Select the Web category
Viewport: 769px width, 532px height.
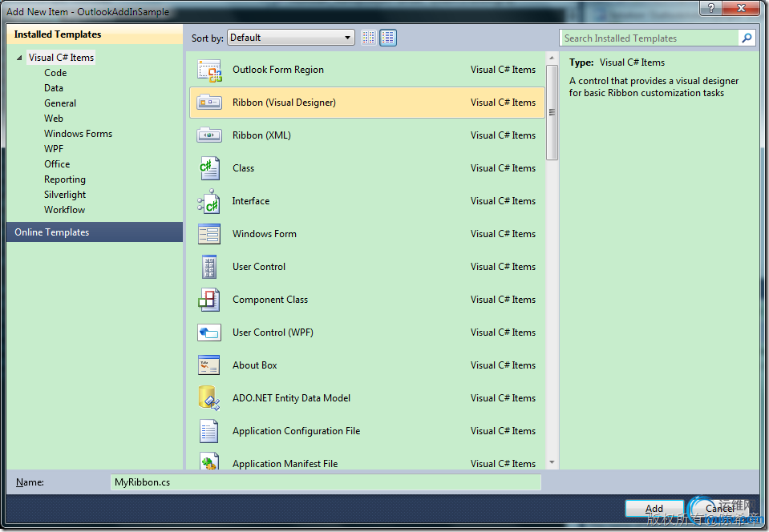pyautogui.click(x=54, y=118)
